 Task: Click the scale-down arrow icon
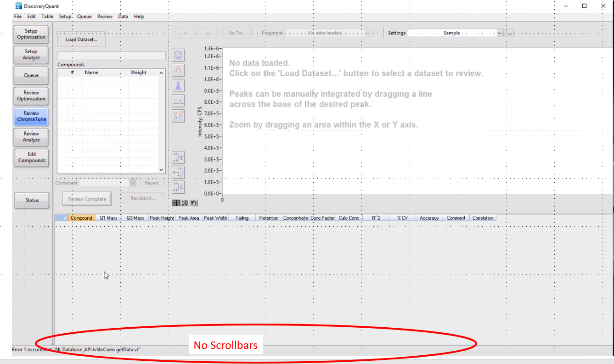(x=178, y=187)
